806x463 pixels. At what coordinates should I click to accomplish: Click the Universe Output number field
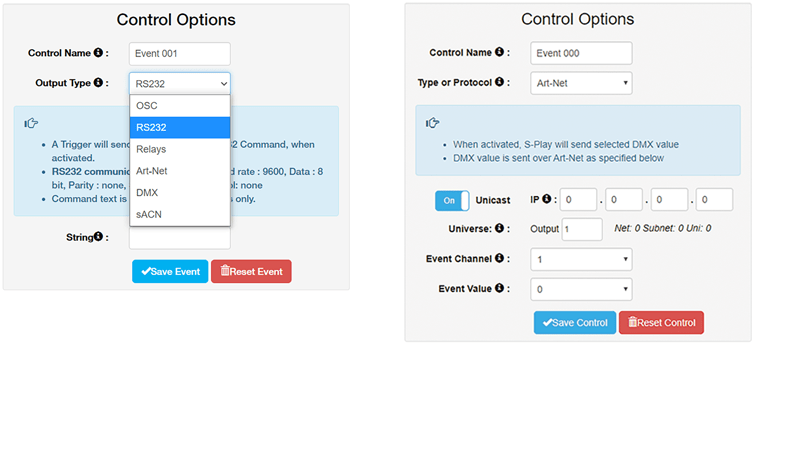[x=582, y=229]
